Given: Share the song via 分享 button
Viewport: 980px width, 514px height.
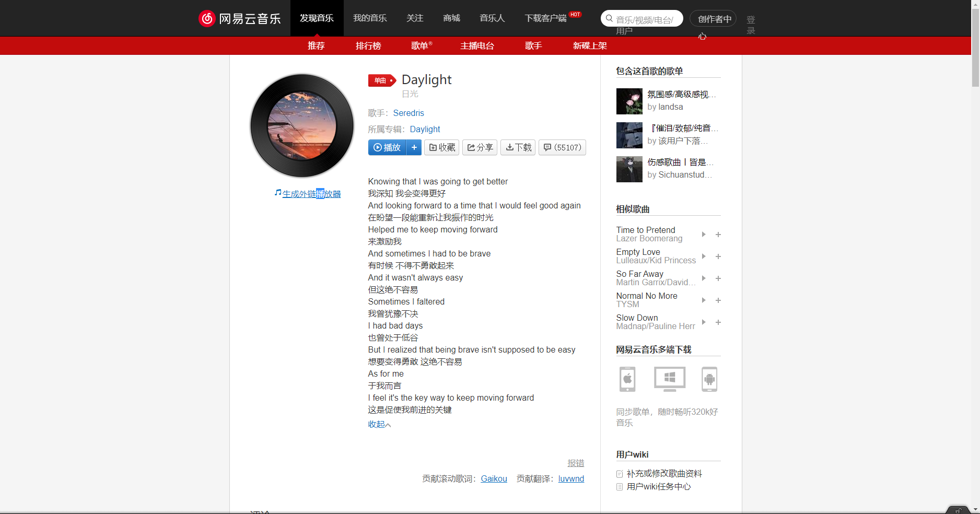Looking at the screenshot, I should tap(480, 147).
